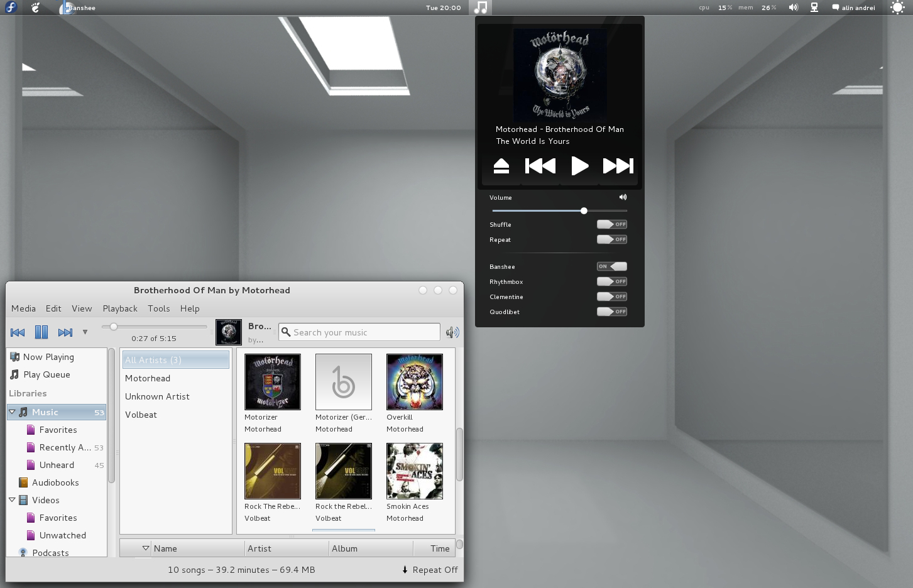This screenshot has width=913, height=588.
Task: Click the previous track icon in Banshee toolbar
Action: (18, 332)
